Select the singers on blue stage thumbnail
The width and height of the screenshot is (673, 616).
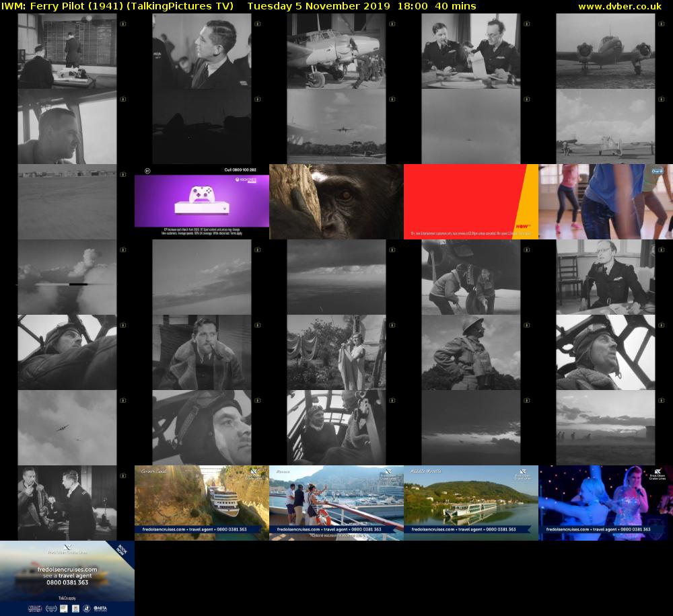point(606,503)
